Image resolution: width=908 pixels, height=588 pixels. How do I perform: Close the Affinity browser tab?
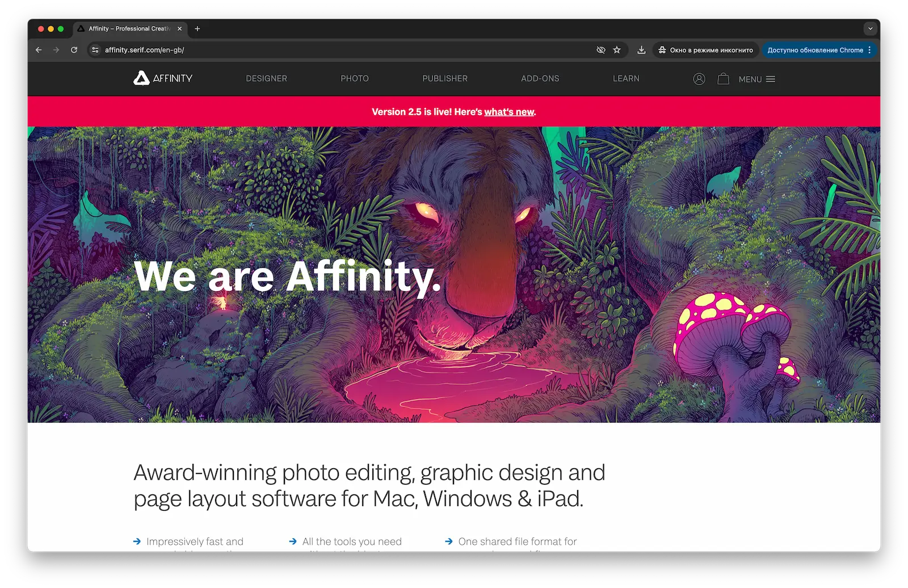point(180,28)
